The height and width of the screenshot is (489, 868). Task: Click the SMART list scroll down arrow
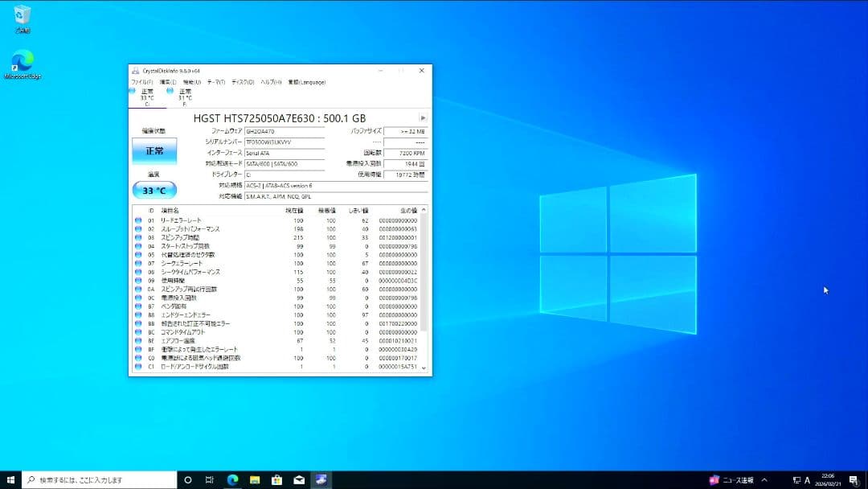pos(424,368)
